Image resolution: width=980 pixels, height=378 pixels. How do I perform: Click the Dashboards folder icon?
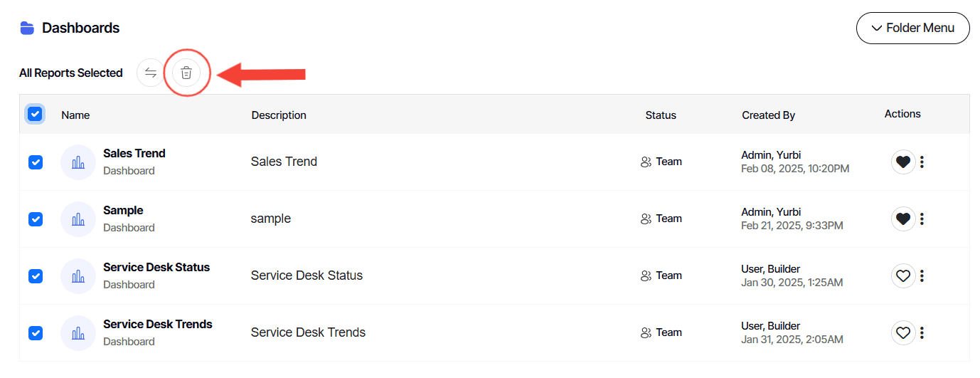coord(27,28)
